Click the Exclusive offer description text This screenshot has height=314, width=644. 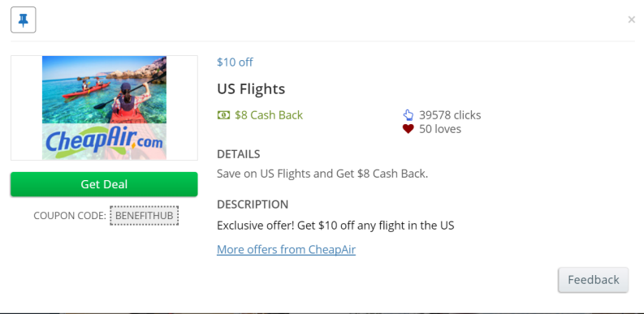335,226
